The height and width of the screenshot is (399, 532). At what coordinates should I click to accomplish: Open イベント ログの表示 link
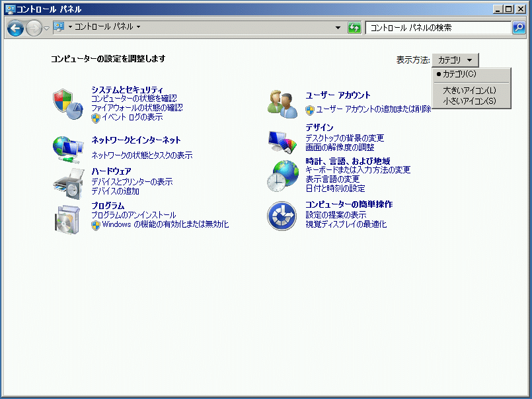pos(132,117)
